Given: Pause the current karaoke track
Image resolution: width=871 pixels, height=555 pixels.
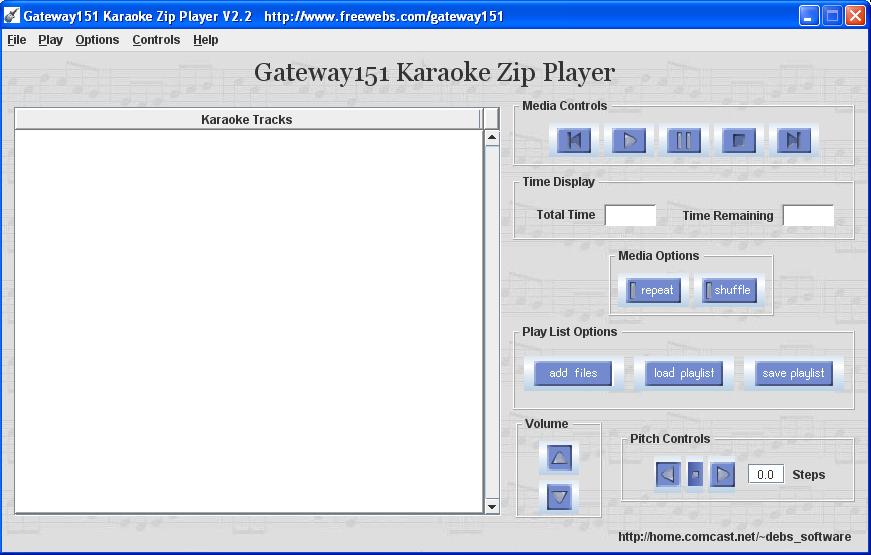Looking at the screenshot, I should point(684,140).
